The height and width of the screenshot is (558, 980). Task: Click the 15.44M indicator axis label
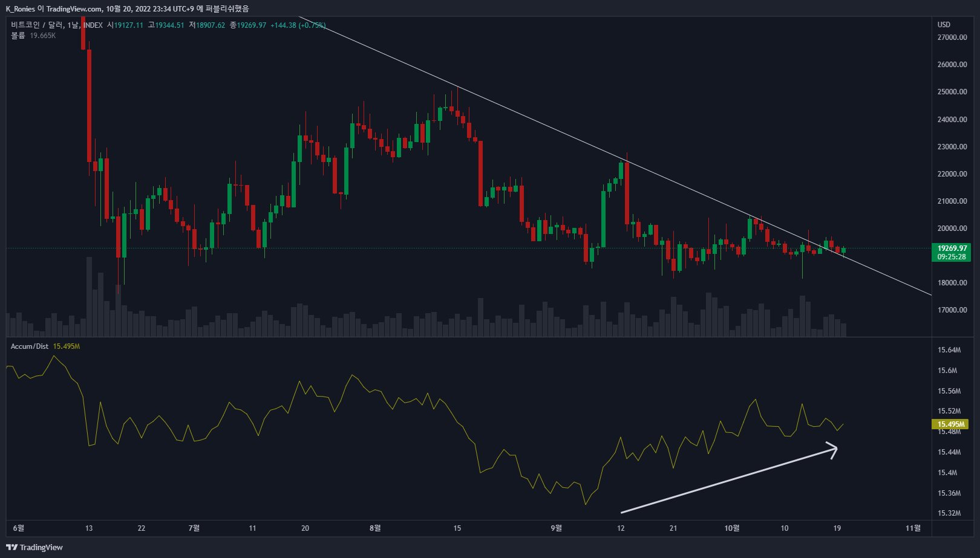coord(949,452)
